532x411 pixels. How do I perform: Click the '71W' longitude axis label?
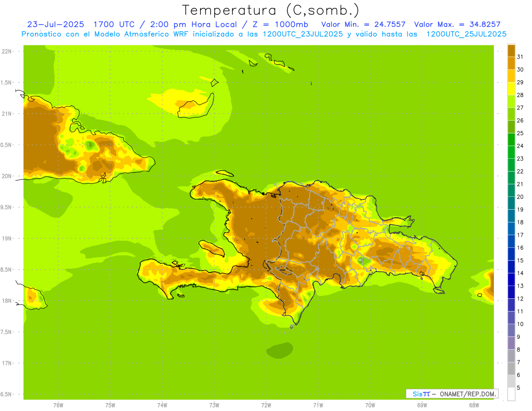(318, 405)
